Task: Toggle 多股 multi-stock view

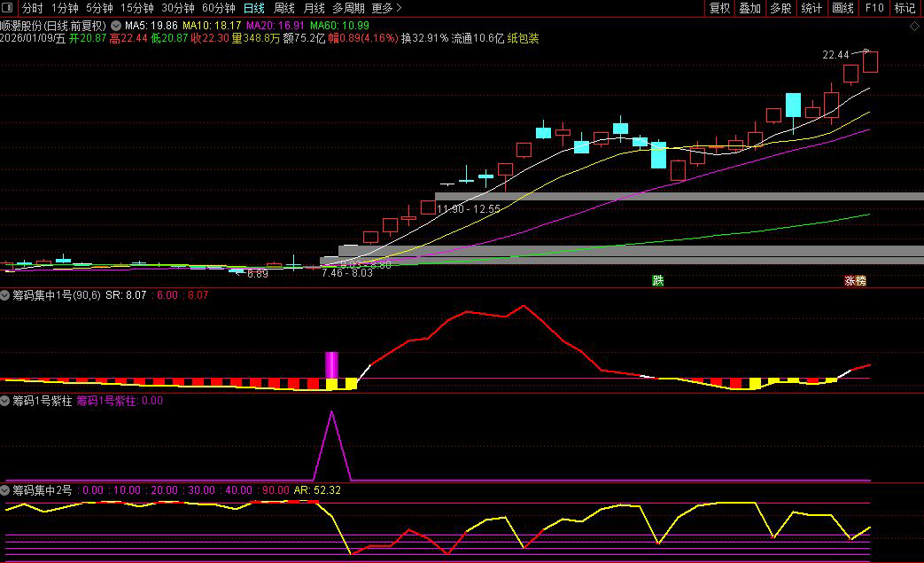Action: click(780, 8)
